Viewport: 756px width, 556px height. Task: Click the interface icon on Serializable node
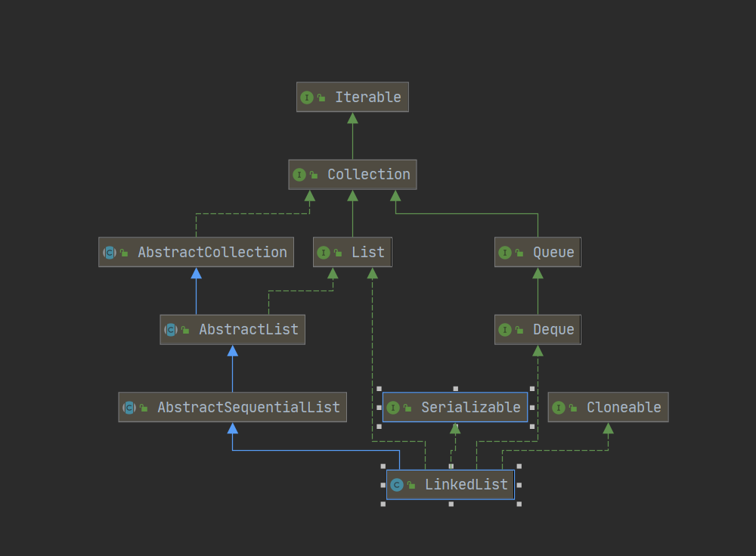tap(393, 408)
